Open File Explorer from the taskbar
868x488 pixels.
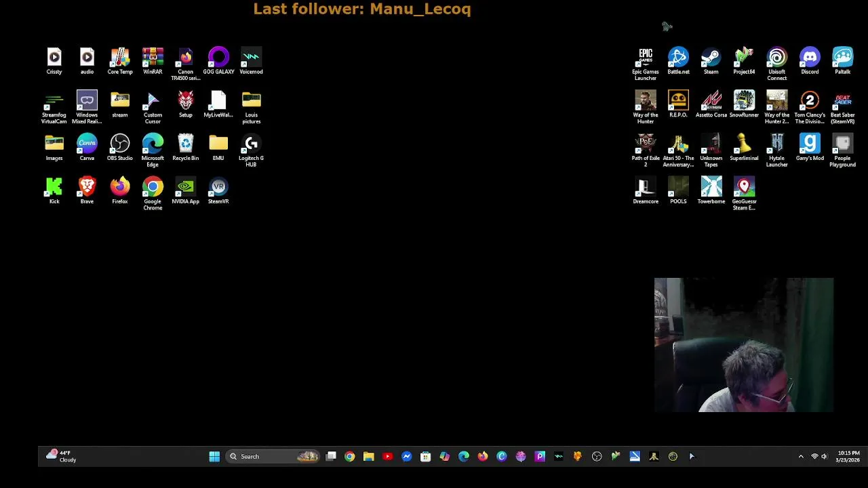coord(368,456)
